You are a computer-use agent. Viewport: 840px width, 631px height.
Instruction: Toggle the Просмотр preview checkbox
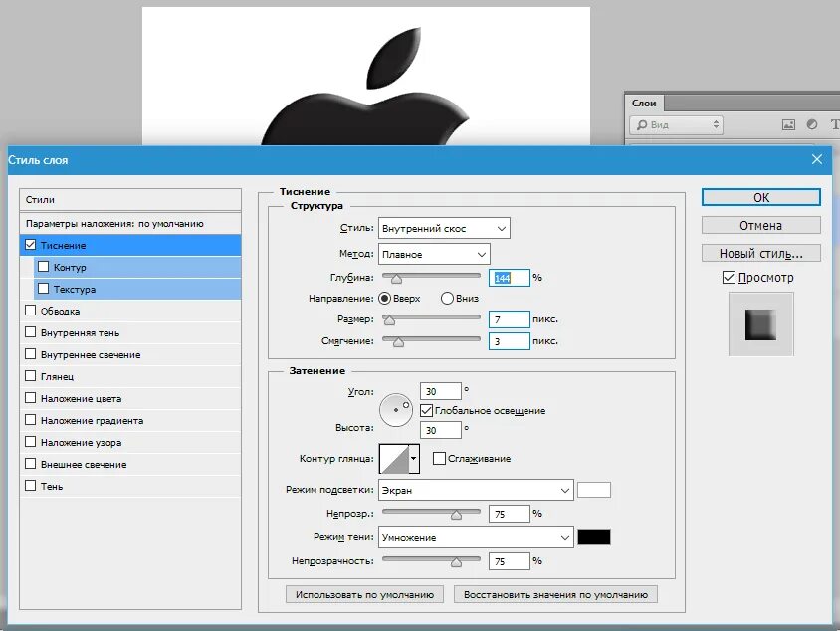click(x=729, y=278)
